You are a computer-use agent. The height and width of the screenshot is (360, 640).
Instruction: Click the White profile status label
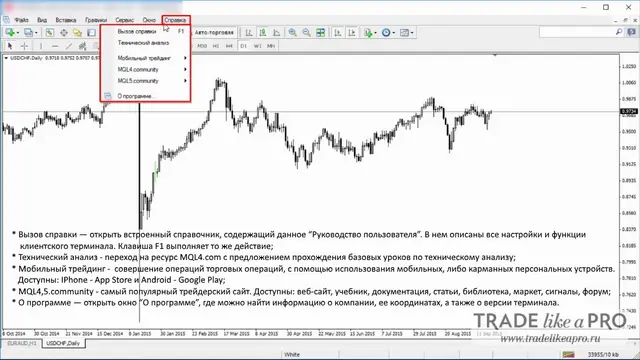coord(292,354)
